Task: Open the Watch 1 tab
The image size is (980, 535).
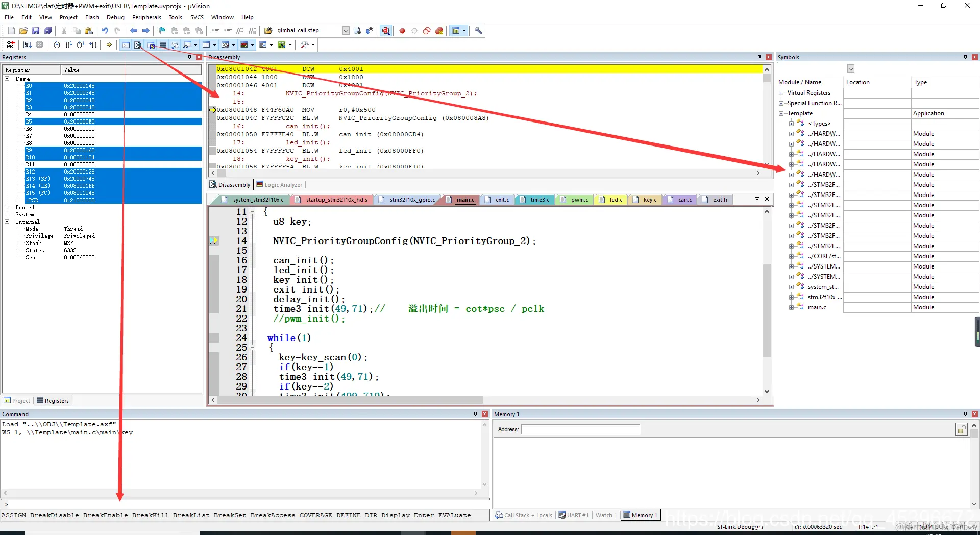Action: (x=606, y=515)
